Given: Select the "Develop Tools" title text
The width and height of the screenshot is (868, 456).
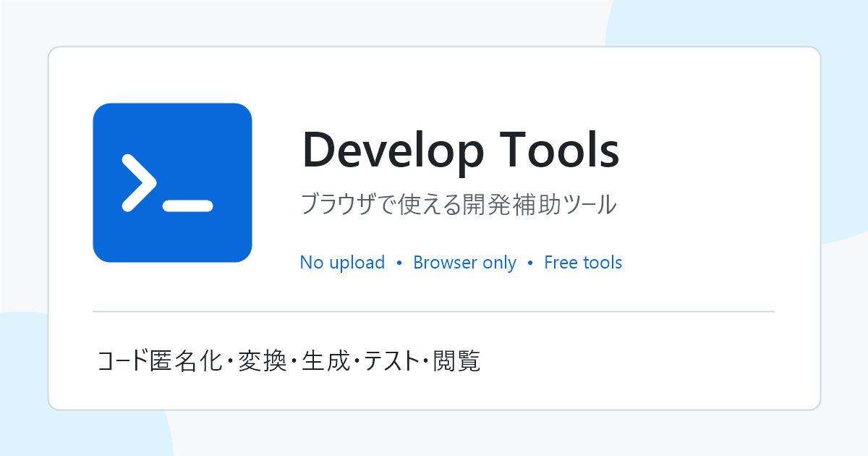Looking at the screenshot, I should point(460,151).
